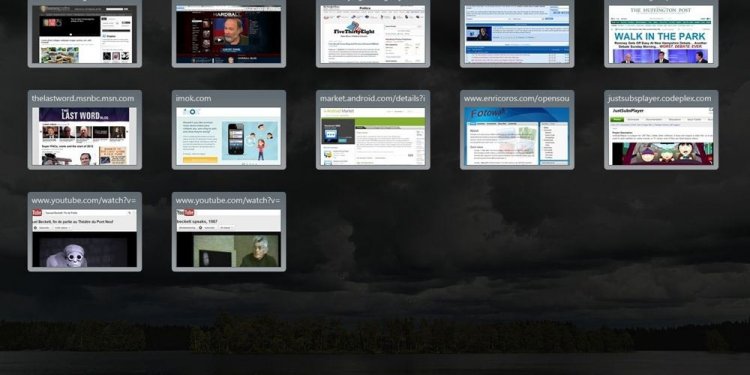Click the 'imok.com' card title
Viewport: 750px width, 375px height.
(193, 99)
